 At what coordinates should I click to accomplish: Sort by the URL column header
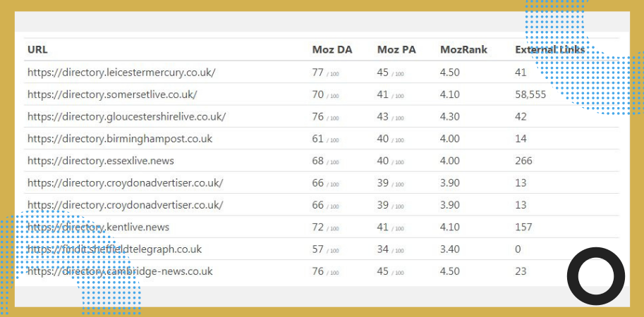37,50
